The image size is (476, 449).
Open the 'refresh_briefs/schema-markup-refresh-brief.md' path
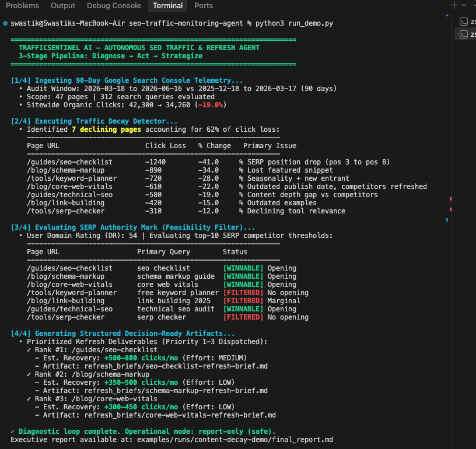click(176, 391)
